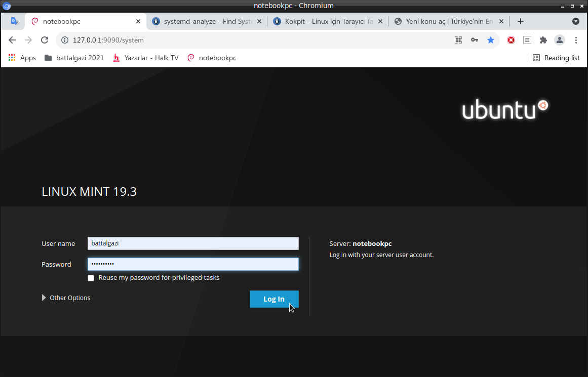The height and width of the screenshot is (377, 588).
Task: Open the Apps grid shortcut
Action: point(22,58)
